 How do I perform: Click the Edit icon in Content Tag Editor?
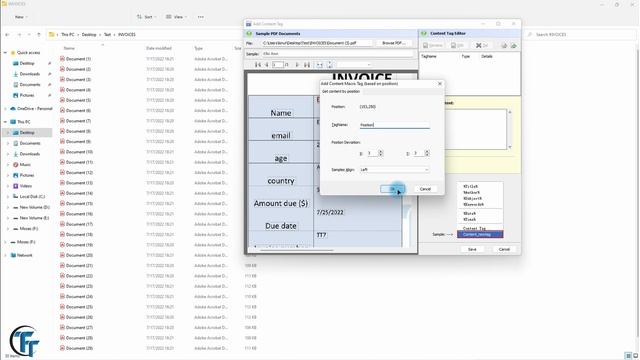click(457, 45)
